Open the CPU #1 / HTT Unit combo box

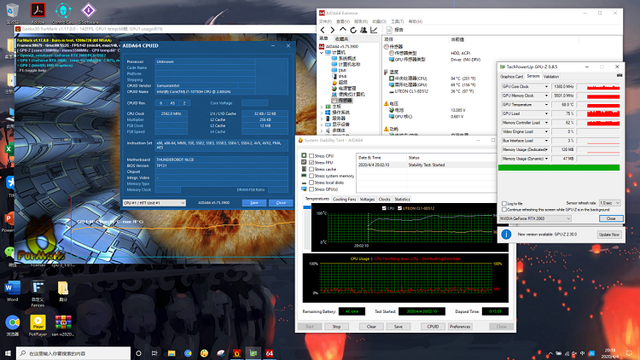154,203
